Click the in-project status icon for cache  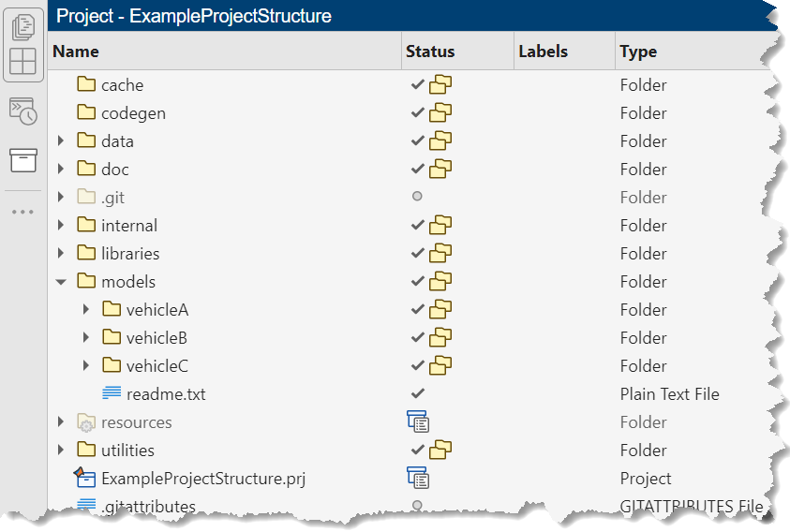pos(440,85)
